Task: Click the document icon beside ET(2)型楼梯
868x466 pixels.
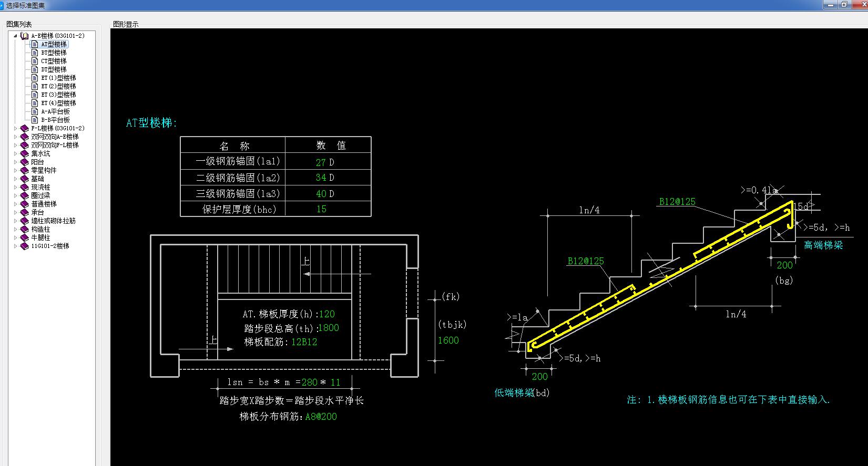Action: pos(35,86)
